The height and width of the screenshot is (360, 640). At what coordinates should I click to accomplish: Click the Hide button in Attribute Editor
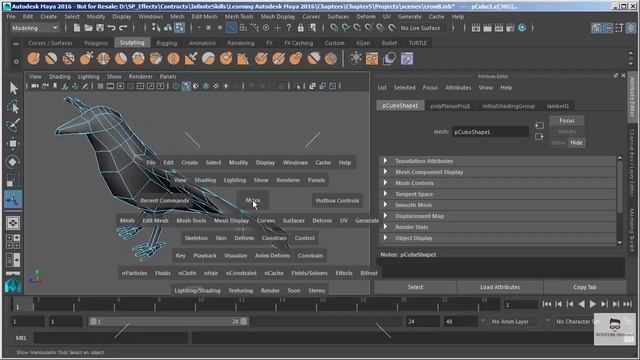pyautogui.click(x=576, y=143)
